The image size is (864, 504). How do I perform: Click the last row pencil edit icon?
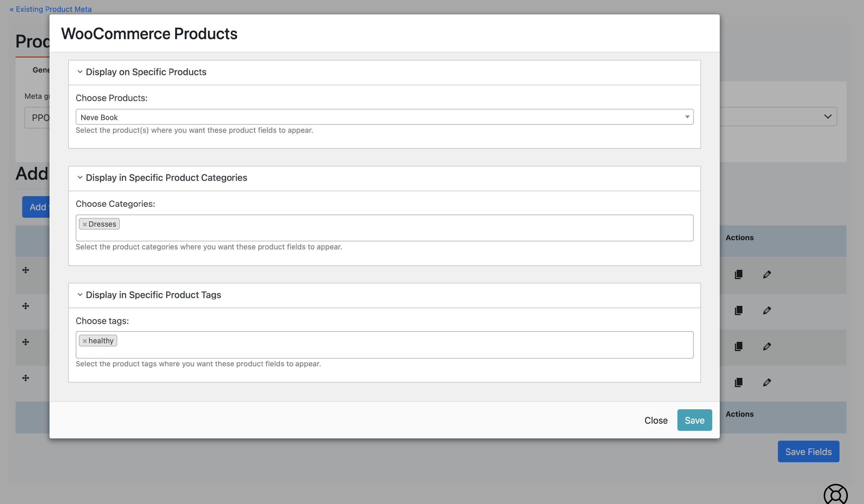(x=767, y=382)
